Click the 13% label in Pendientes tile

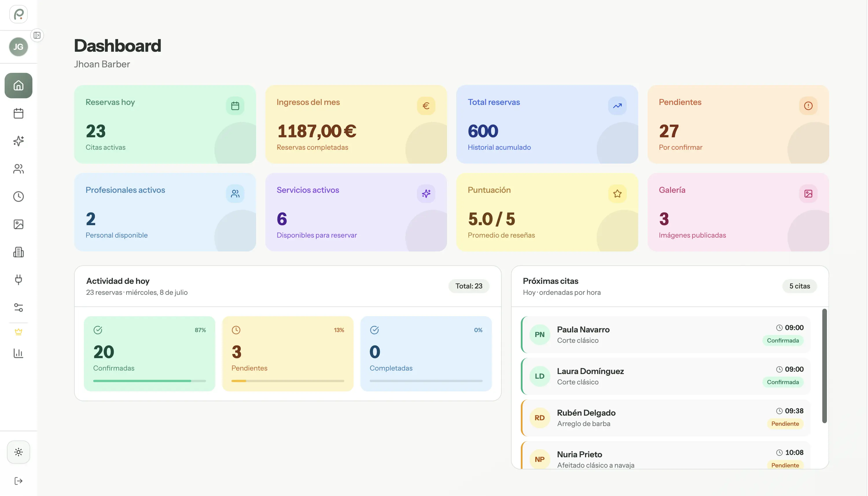[x=339, y=330]
